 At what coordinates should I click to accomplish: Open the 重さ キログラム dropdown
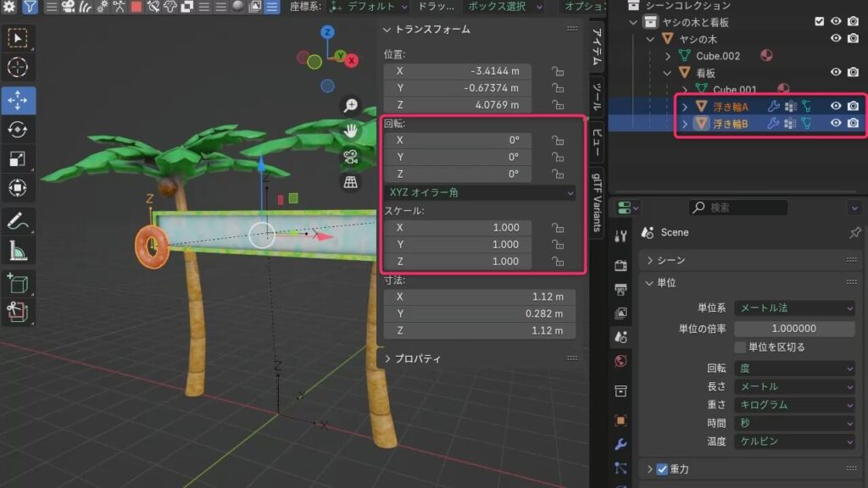coord(795,405)
